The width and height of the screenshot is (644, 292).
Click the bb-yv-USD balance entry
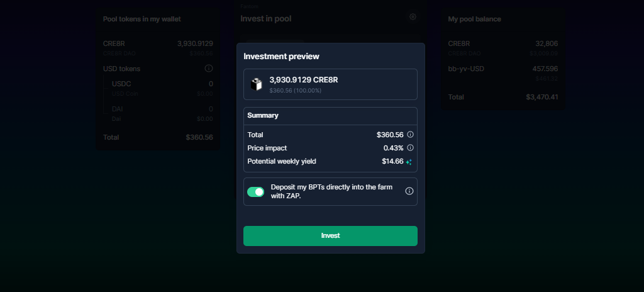click(502, 73)
